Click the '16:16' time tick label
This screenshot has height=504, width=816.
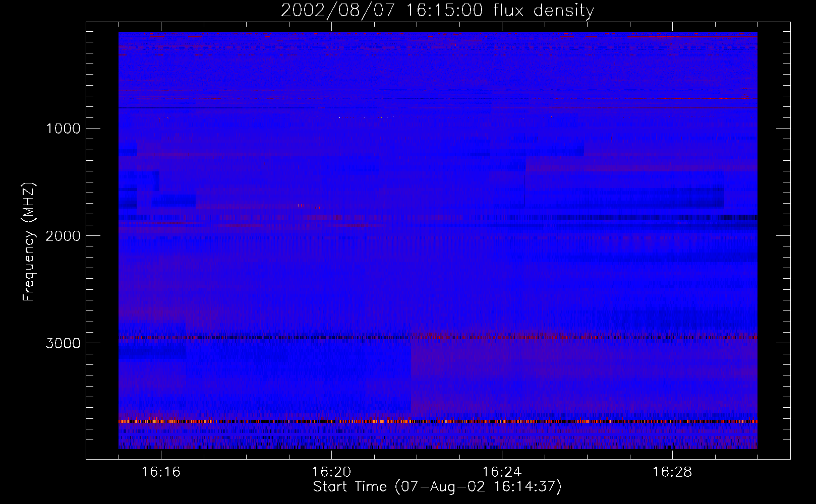(x=161, y=472)
